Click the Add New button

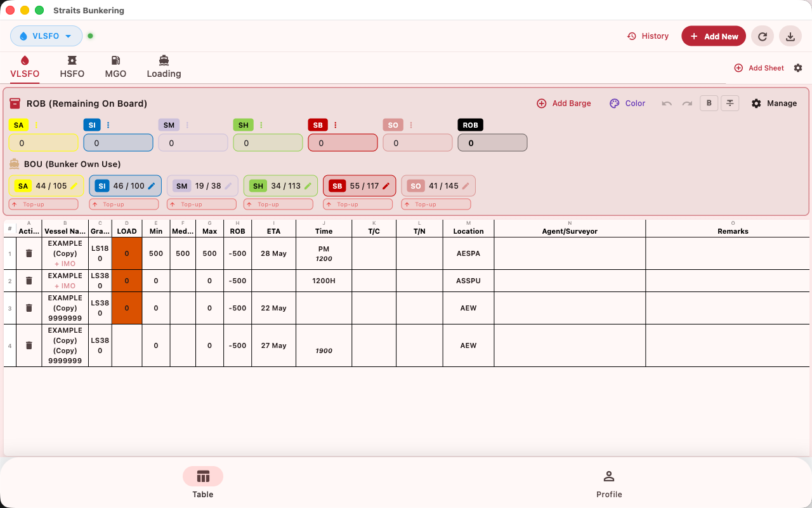pyautogui.click(x=714, y=36)
